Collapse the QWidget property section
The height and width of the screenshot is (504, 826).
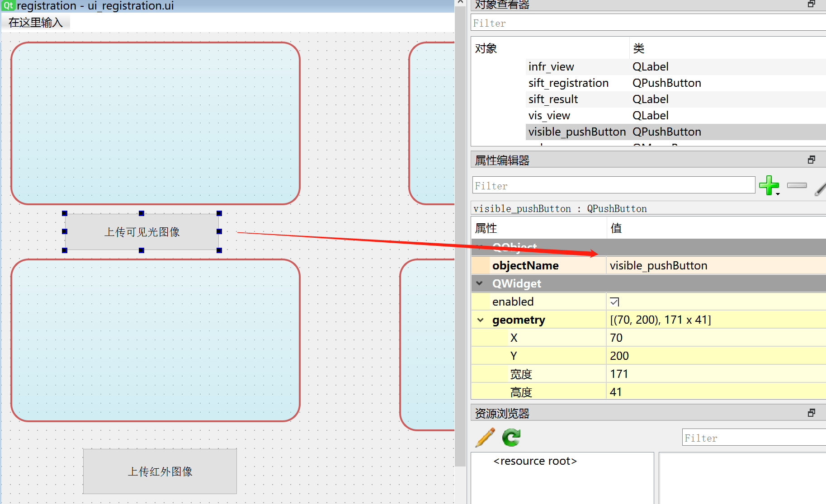[x=480, y=283]
